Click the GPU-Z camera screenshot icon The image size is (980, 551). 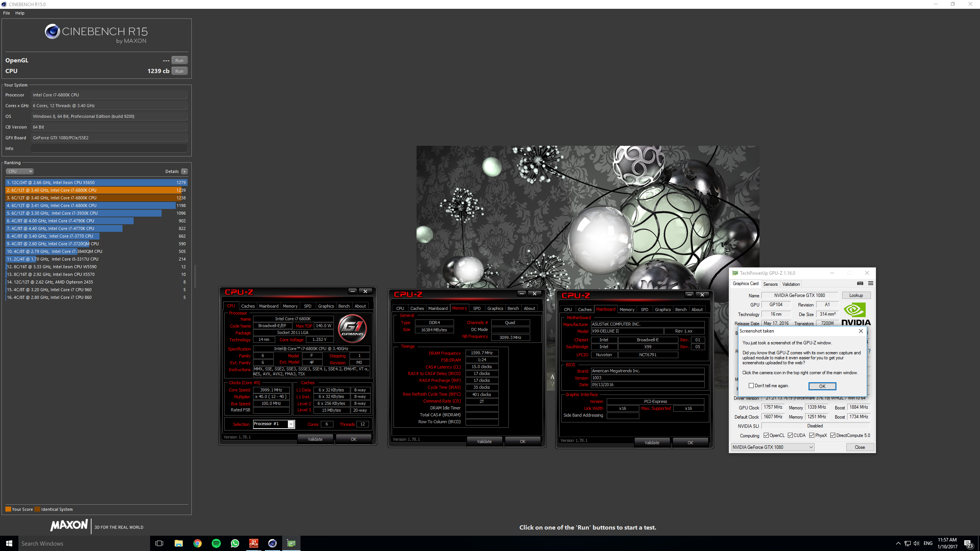(860, 284)
